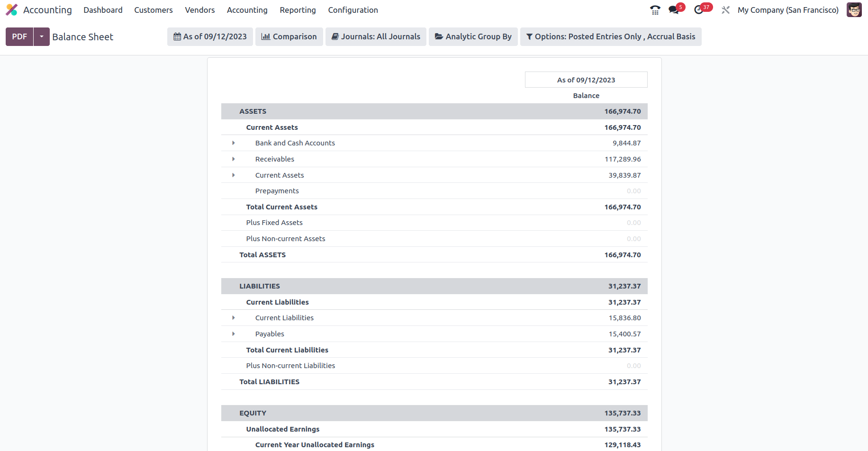Click the Prepayments line
The width and height of the screenshot is (868, 451).
(434, 191)
